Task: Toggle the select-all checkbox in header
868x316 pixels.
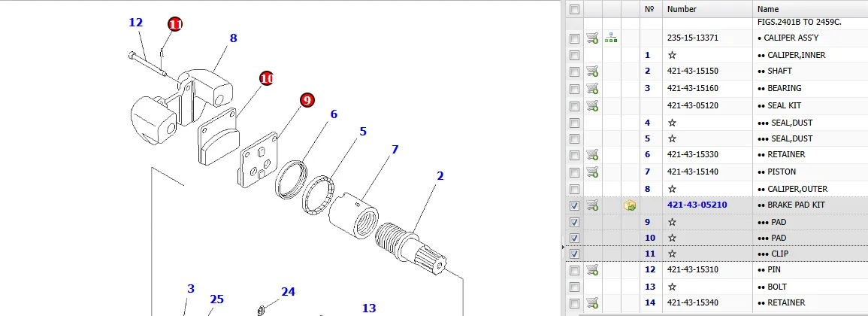Action: coord(574,10)
